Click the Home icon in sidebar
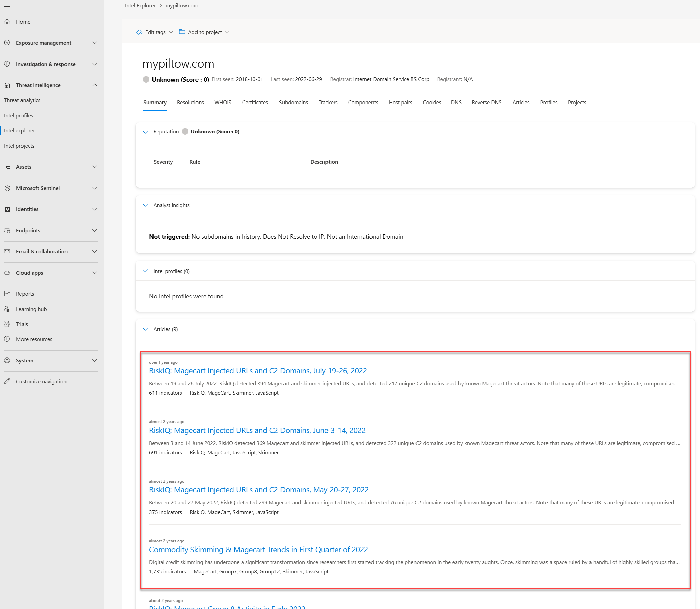700x609 pixels. tap(7, 22)
